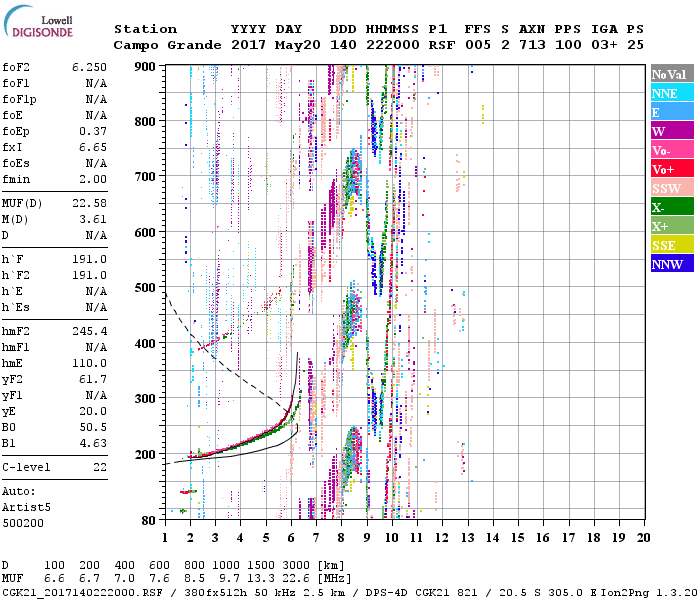Image resolution: width=700 pixels, height=600 pixels.
Task: Select the Vo- pink legend swatch
Action: click(x=672, y=150)
